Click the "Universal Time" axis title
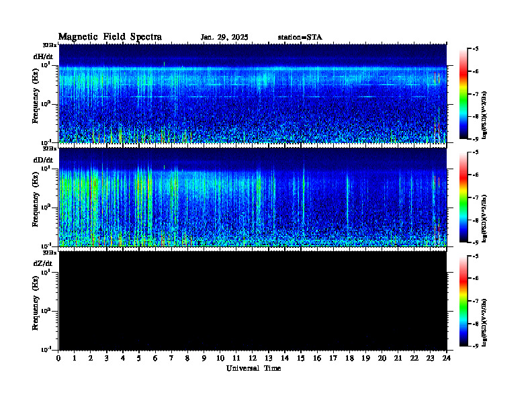532x411 pixels. tap(253, 368)
